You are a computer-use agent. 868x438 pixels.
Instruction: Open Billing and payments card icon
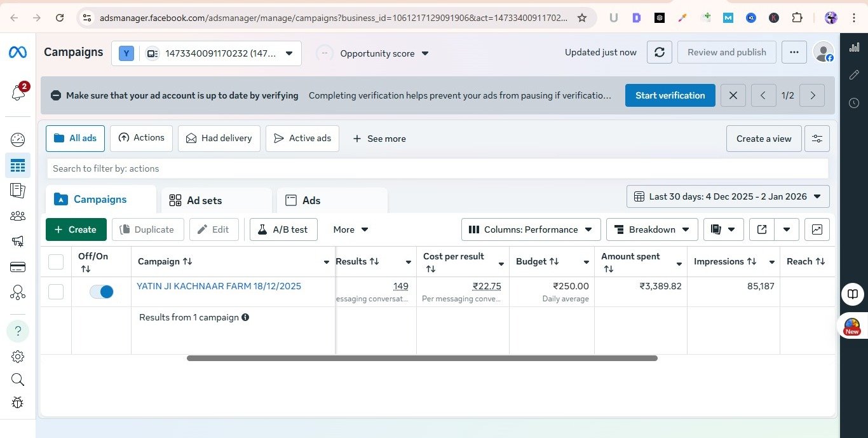pos(18,267)
